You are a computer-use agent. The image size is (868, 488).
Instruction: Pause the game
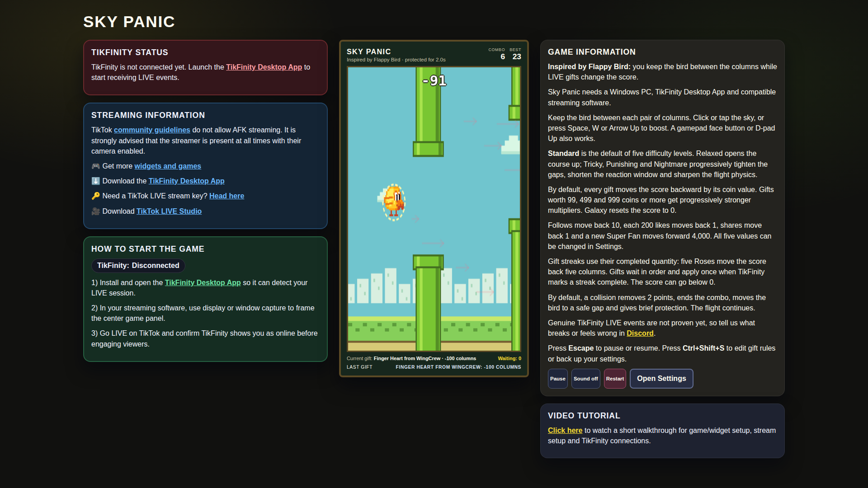tap(557, 379)
